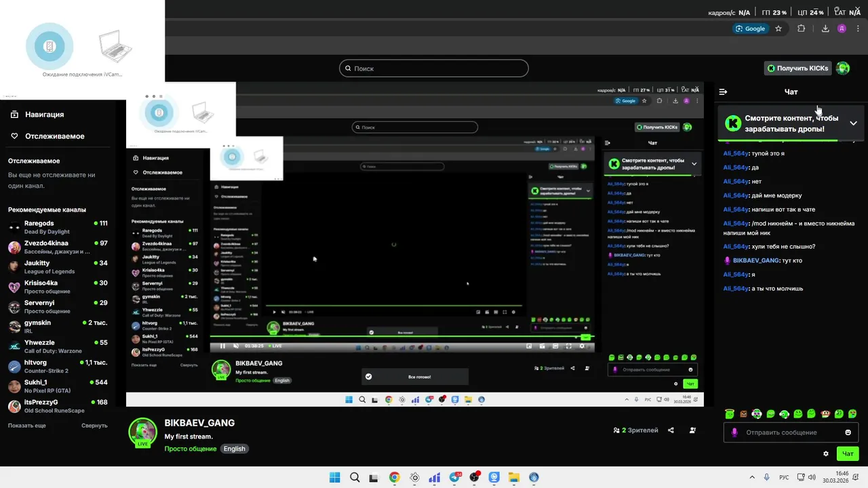Focus the Поиск search field
The image size is (868, 488).
(434, 68)
